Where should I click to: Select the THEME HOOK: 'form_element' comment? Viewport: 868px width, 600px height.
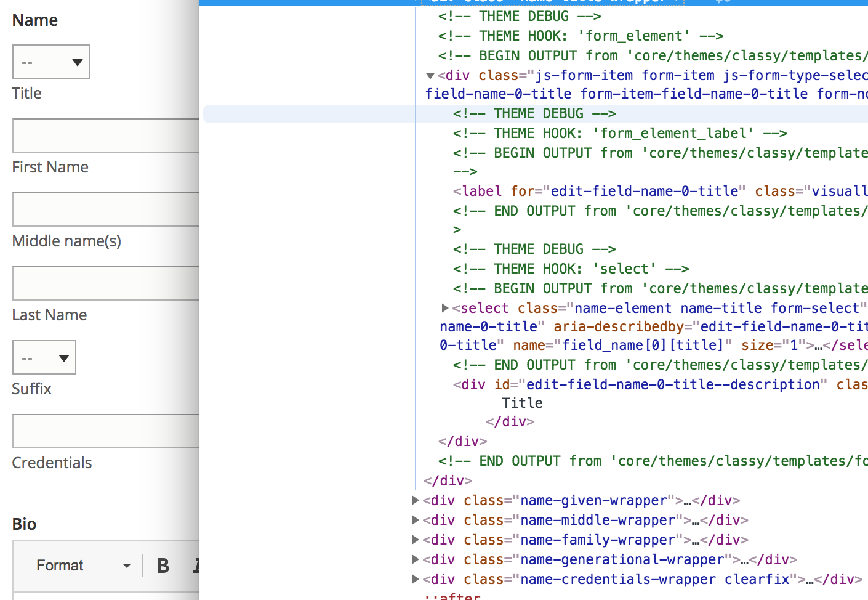tap(581, 36)
